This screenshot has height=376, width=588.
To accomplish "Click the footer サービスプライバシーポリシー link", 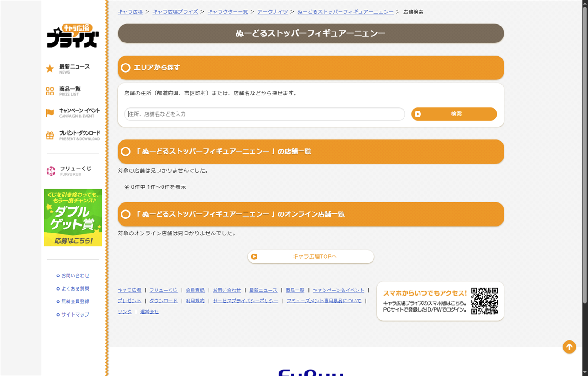I will 245,301.
